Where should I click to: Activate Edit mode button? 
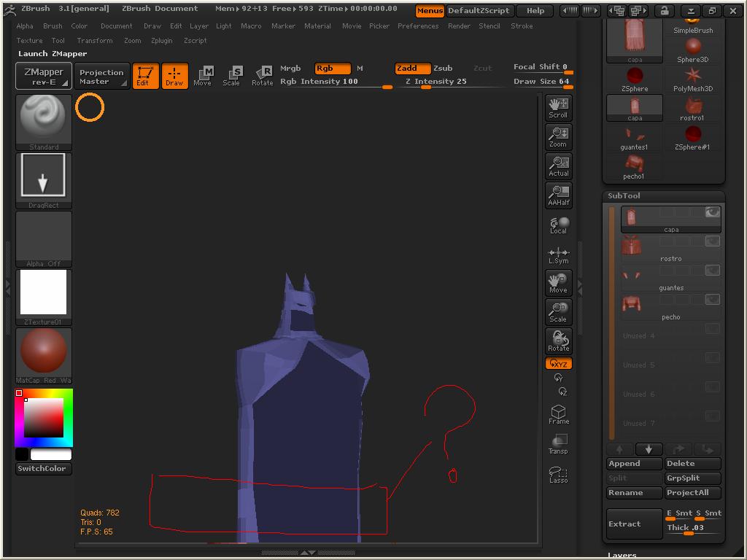click(x=145, y=76)
